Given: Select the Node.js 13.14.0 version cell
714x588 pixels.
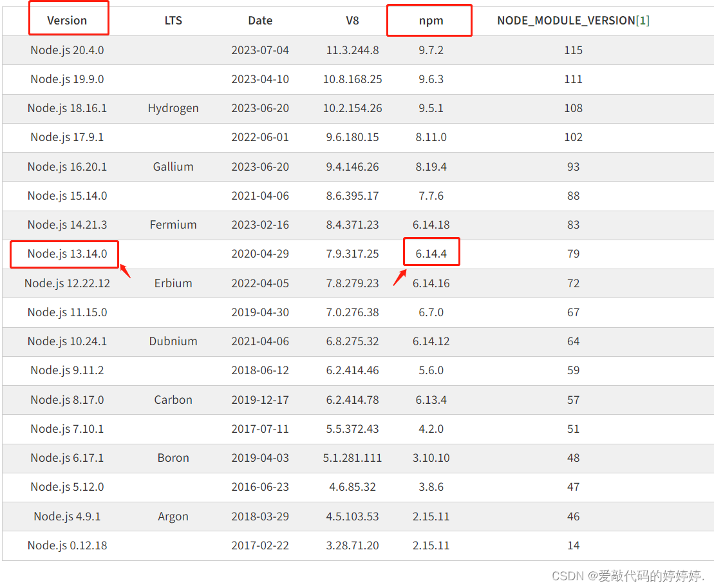Looking at the screenshot, I should coord(67,254).
